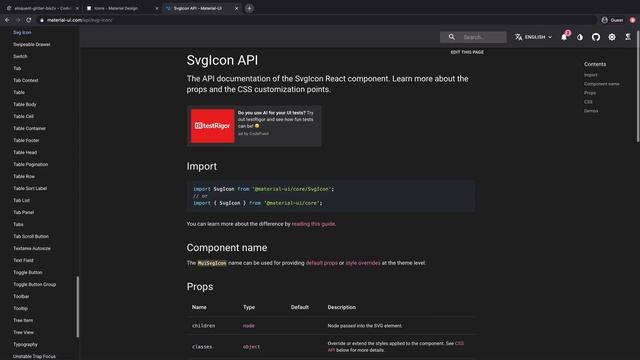The image size is (640, 360).
Task: Switch to the first browser tab
Action: 41,8
